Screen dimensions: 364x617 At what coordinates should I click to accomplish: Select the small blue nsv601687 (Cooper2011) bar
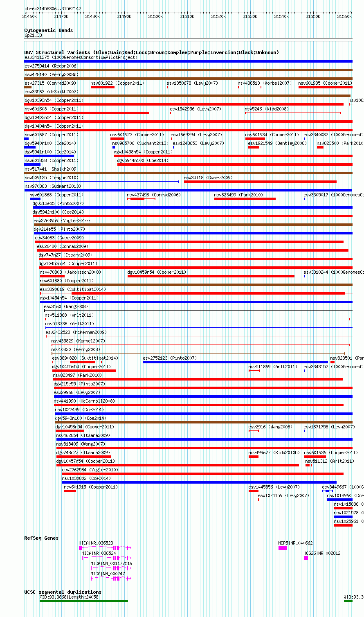(27, 139)
